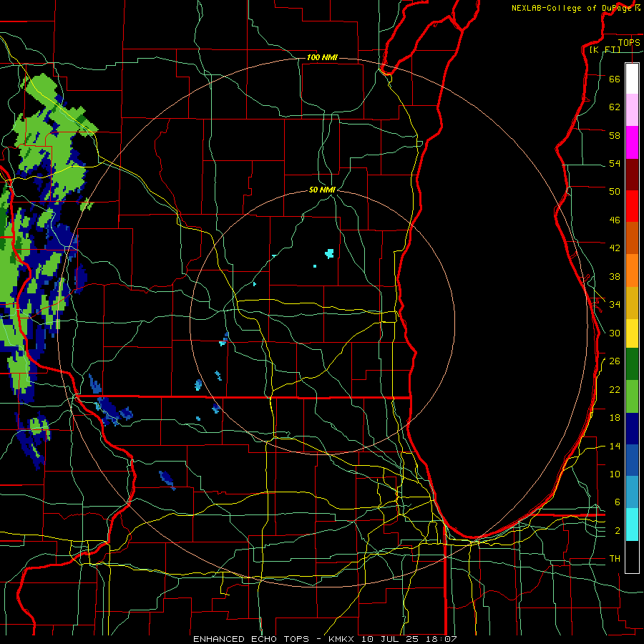Click the "TH" threshold legend label

pyautogui.click(x=615, y=559)
